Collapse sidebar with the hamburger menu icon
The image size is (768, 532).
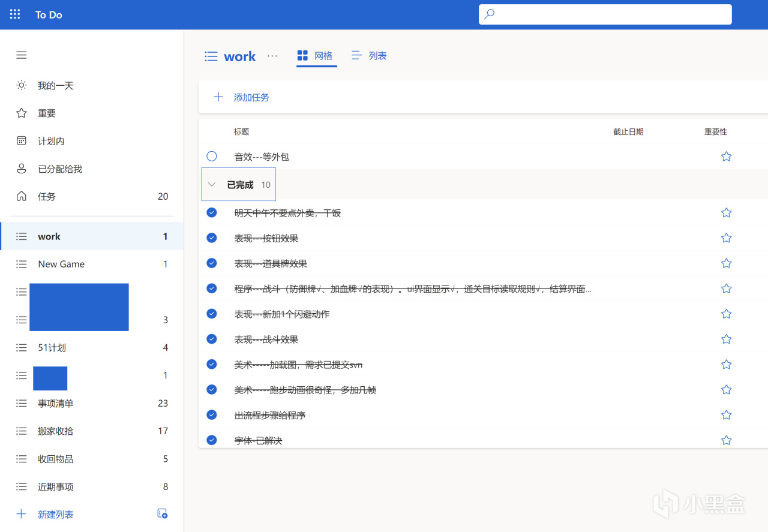click(22, 55)
